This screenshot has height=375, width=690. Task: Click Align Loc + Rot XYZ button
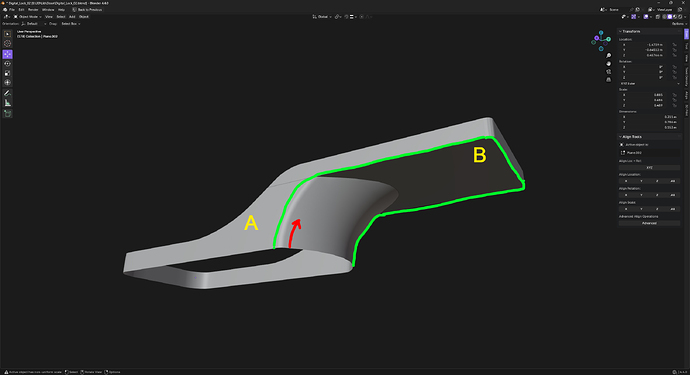(650, 168)
